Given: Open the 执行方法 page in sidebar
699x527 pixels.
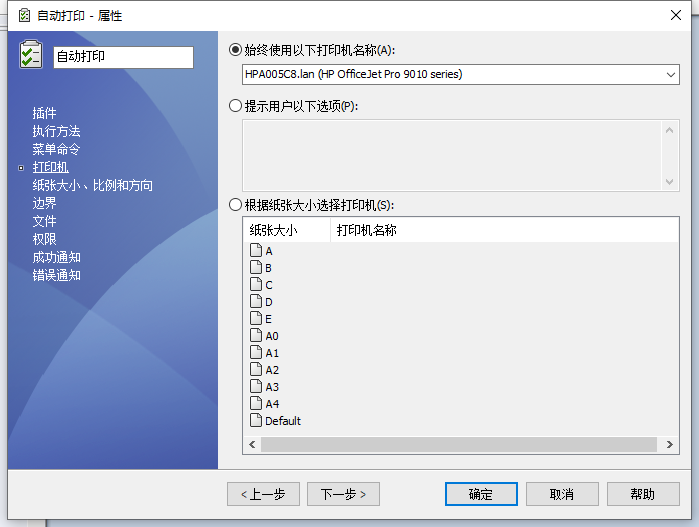Looking at the screenshot, I should [56, 131].
